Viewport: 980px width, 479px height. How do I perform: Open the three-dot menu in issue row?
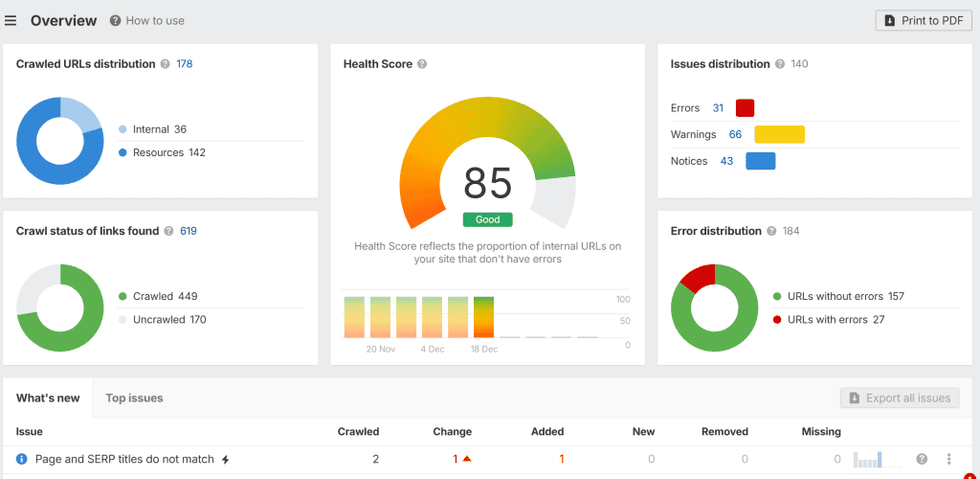click(x=948, y=459)
